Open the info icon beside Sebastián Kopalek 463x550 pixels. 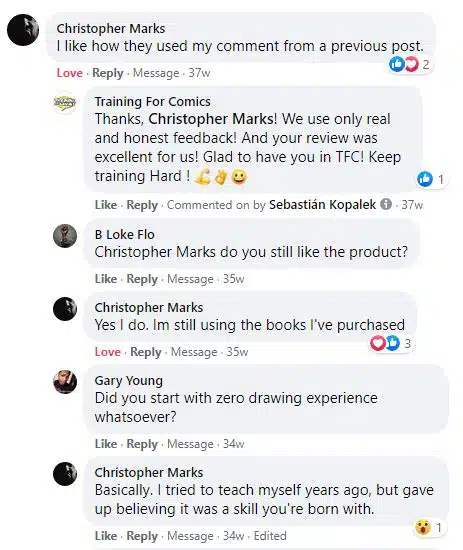coord(386,204)
